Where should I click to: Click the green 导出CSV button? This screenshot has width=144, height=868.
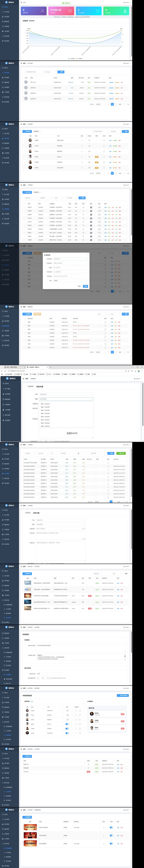click(121, 453)
